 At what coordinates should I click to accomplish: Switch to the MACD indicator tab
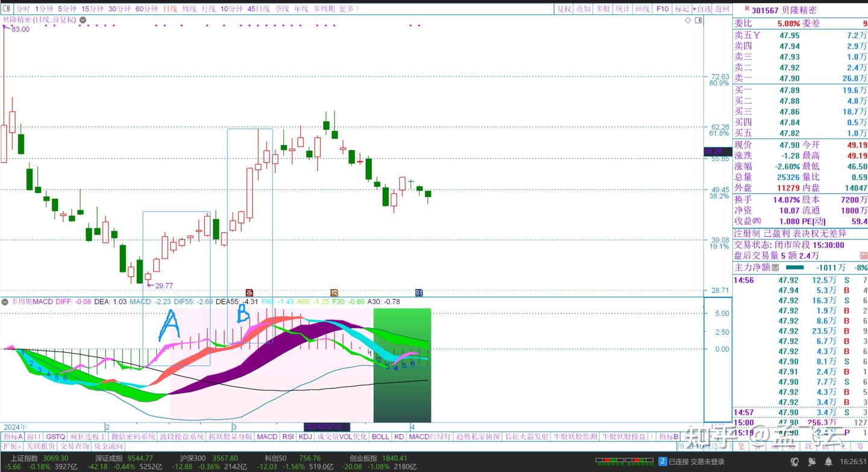(x=266, y=436)
